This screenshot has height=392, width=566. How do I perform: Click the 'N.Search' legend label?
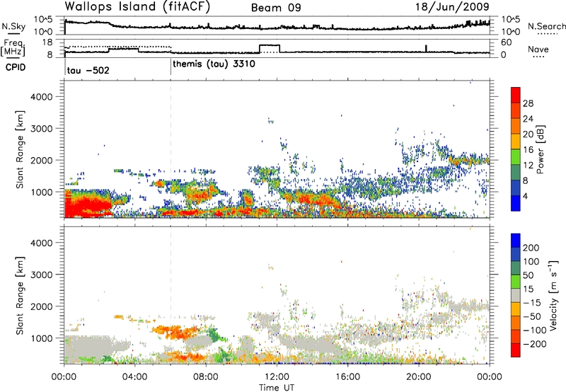click(x=547, y=26)
